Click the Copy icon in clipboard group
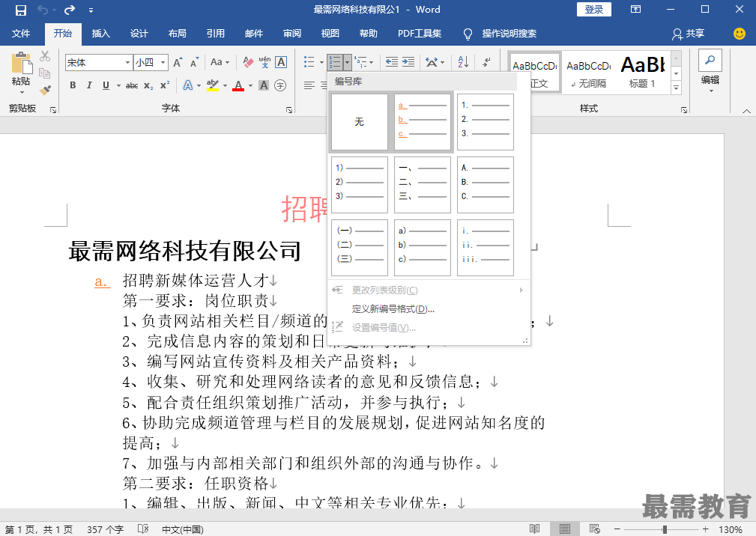The image size is (756, 536). (x=45, y=73)
